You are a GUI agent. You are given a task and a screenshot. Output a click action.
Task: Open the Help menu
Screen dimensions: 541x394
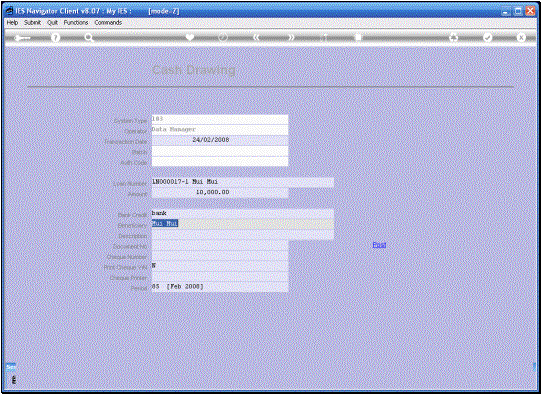pyautogui.click(x=12, y=22)
